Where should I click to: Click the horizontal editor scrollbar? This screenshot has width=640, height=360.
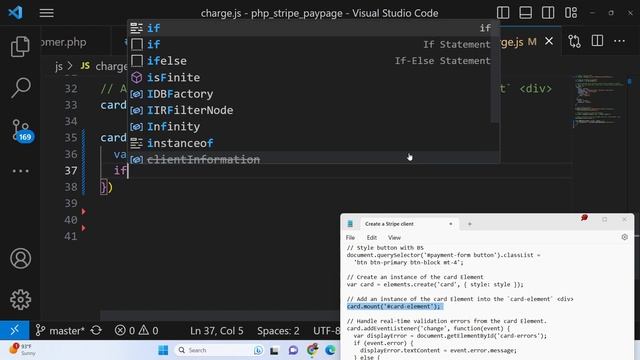[220, 316]
